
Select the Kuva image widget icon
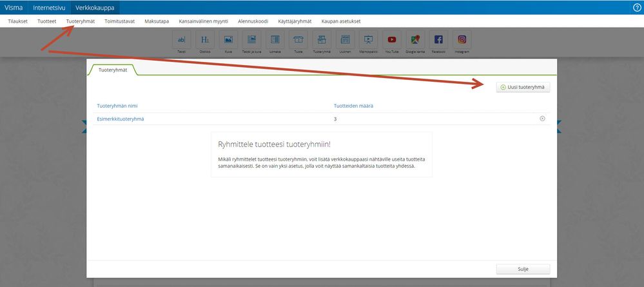click(x=228, y=40)
